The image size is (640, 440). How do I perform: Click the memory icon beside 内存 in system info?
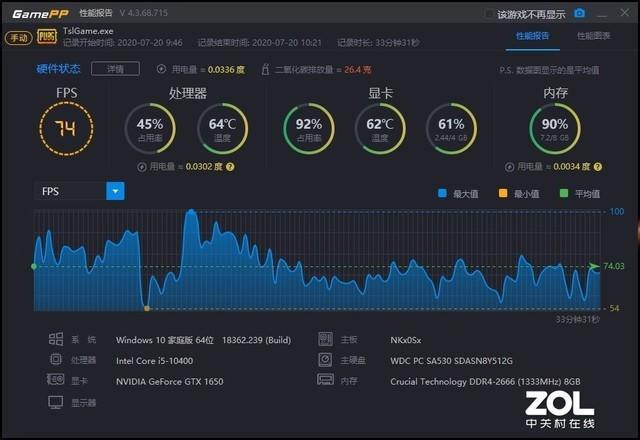pos(325,380)
